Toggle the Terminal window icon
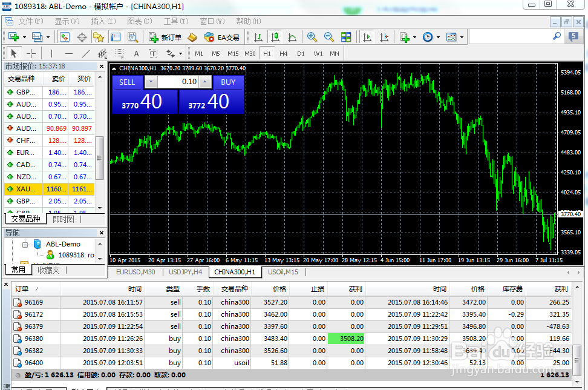Screen dimensions: 588x390 click(x=116, y=37)
